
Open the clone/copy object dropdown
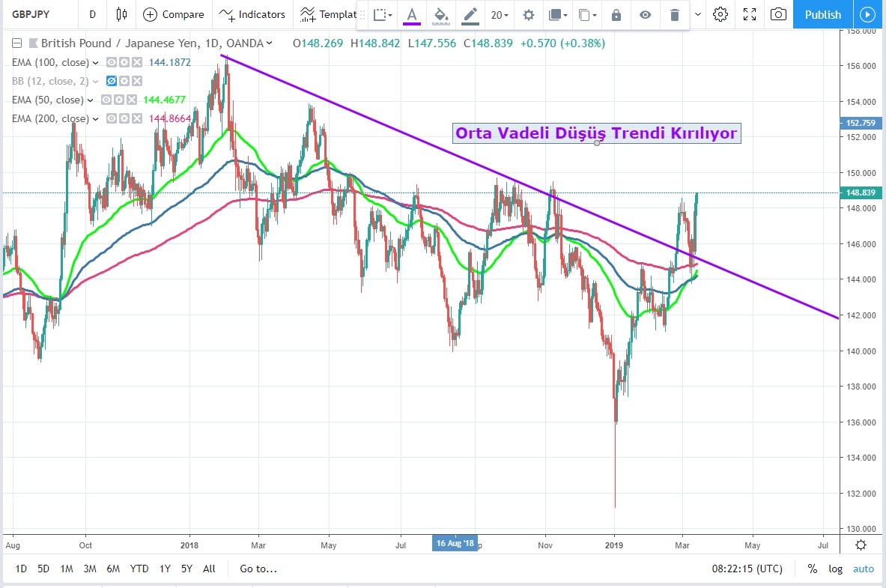coord(587,15)
